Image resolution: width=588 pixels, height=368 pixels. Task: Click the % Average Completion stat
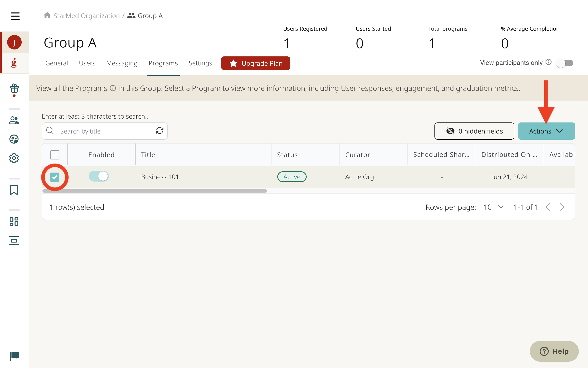click(530, 37)
